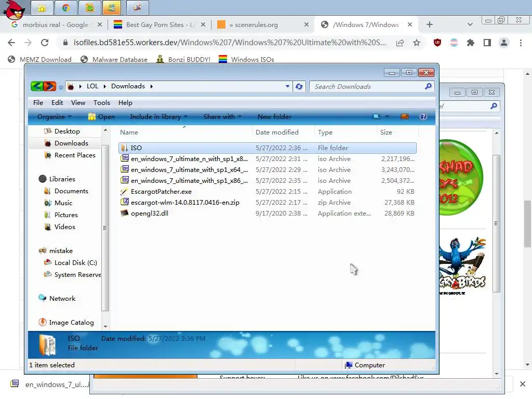Click the Explorer forward arrow
Image resolution: width=532 pixels, height=399 pixels.
(49, 86)
